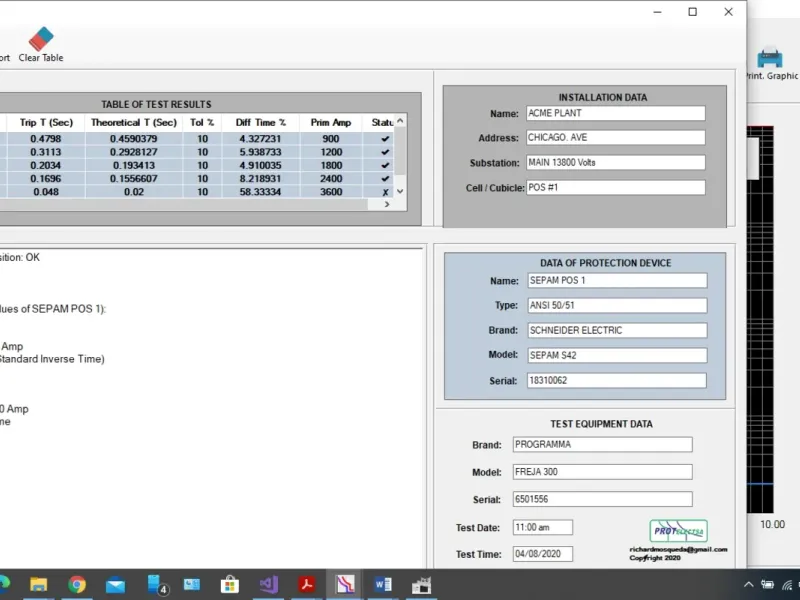This screenshot has height=600, width=800.
Task: Click the Type field ANSI 50/51
Action: point(617,306)
